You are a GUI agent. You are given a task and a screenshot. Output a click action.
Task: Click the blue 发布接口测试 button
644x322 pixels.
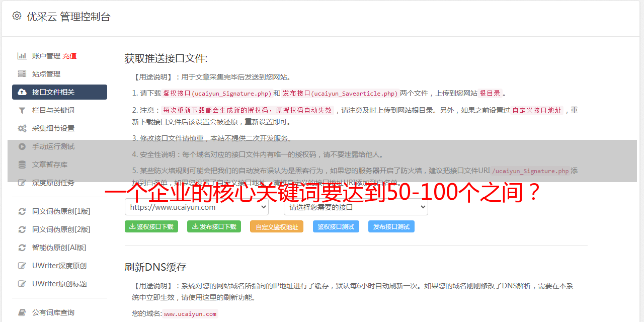click(391, 226)
